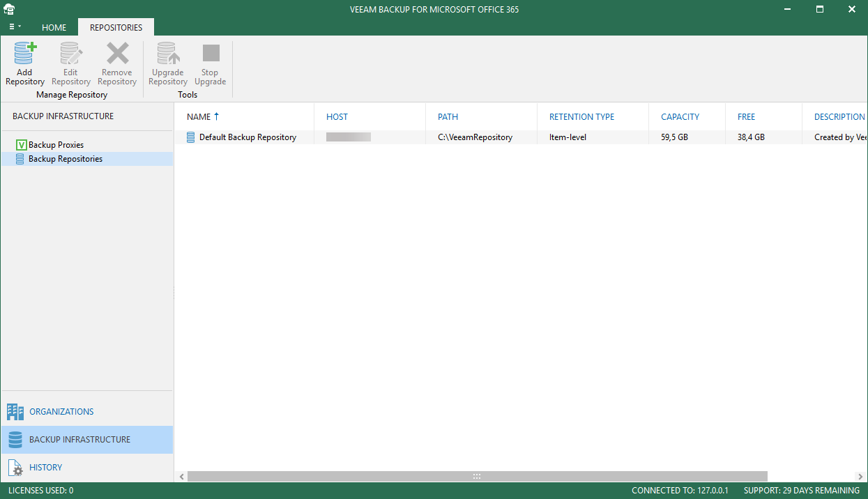Open the main application menu button
The width and height of the screenshot is (868, 499).
point(15,27)
